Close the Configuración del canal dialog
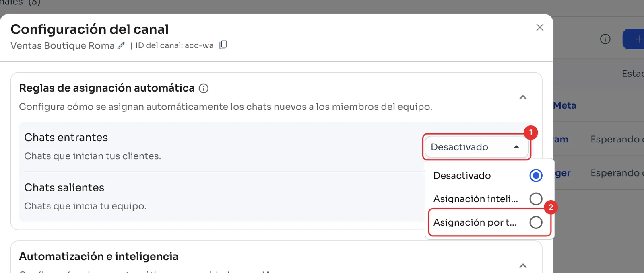Viewport: 644px width, 273px height. tap(540, 27)
